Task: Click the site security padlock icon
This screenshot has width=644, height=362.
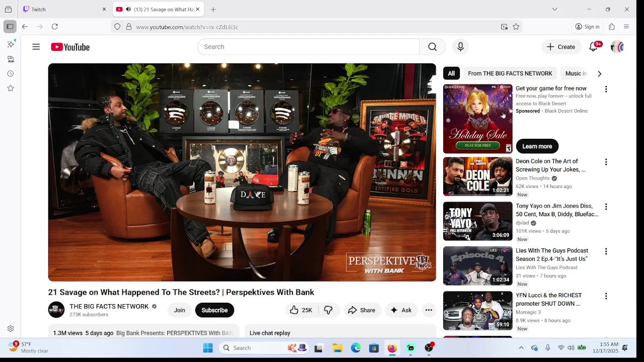Action: pyautogui.click(x=129, y=27)
